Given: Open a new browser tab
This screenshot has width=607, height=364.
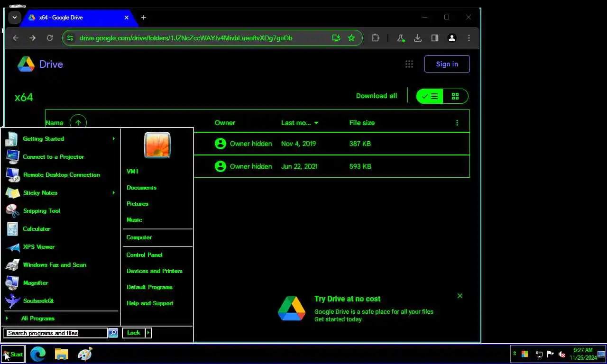Looking at the screenshot, I should 143,18.
